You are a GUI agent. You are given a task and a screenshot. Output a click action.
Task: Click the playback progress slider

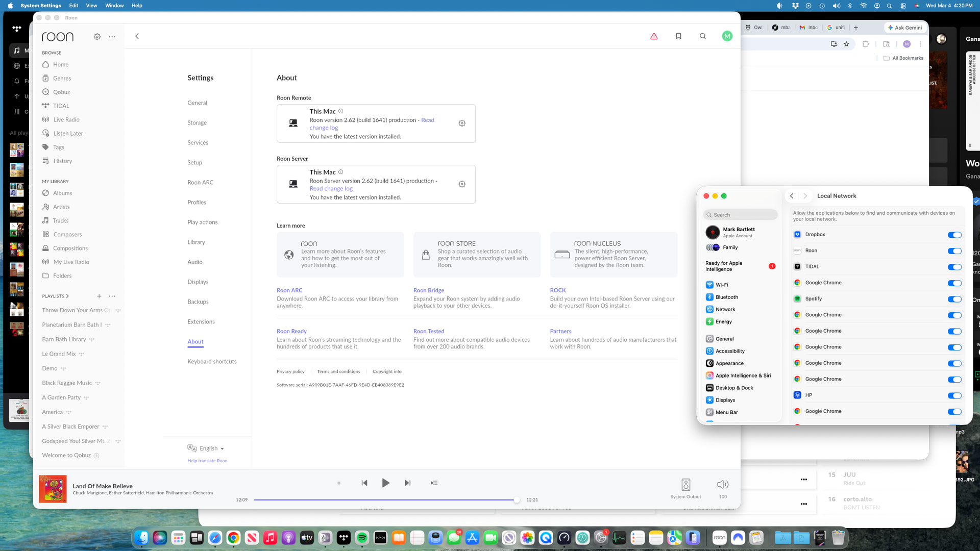click(385, 500)
